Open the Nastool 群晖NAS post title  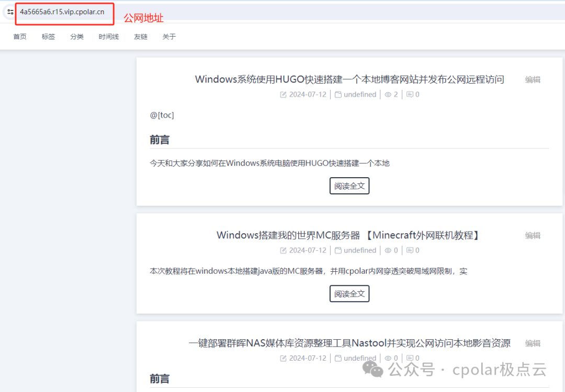[349, 343]
